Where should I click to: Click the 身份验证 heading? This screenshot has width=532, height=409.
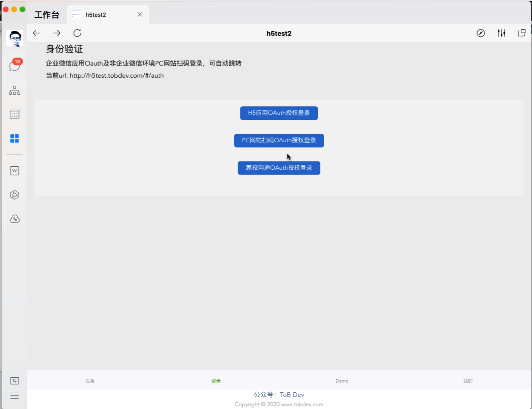click(x=65, y=49)
